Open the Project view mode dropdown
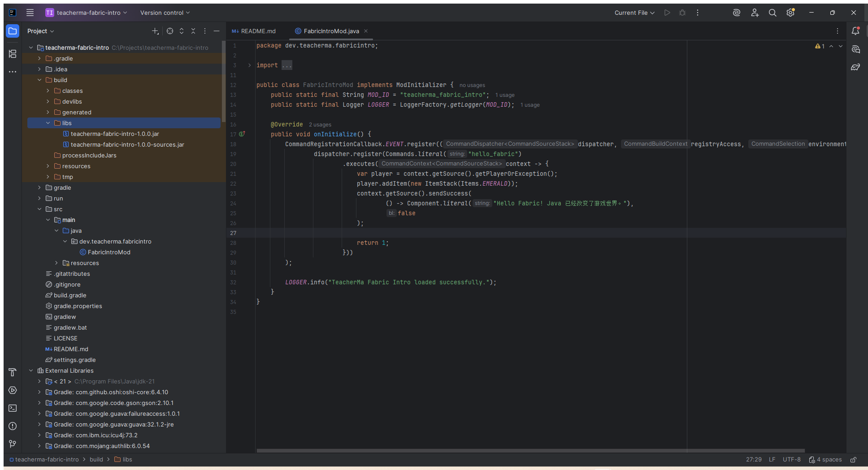Image resolution: width=868 pixels, height=470 pixels. 40,31
